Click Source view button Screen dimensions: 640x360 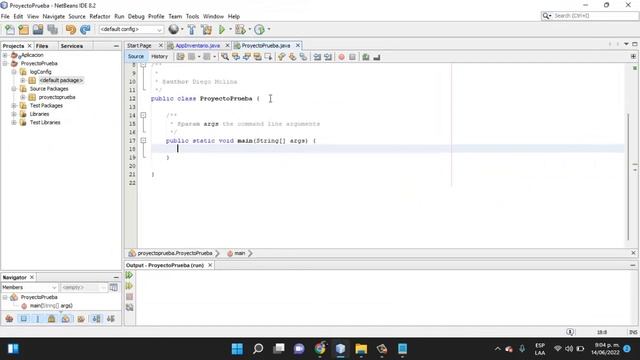[136, 57]
